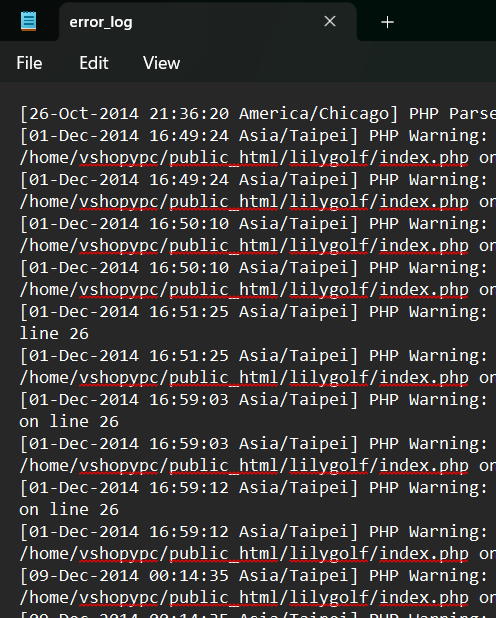Open the Edit menu

pos(93,63)
